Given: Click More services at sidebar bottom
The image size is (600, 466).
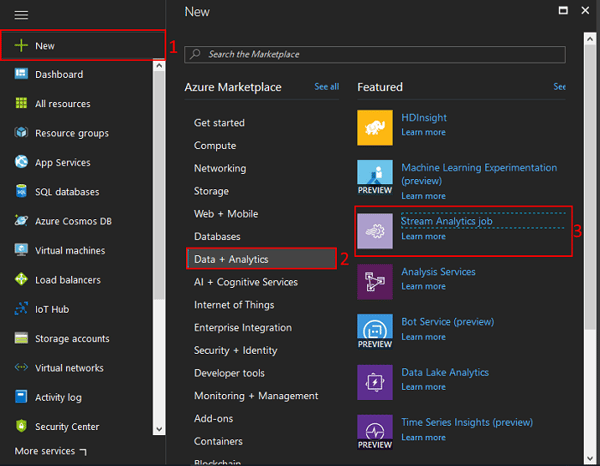Looking at the screenshot, I should [x=51, y=451].
